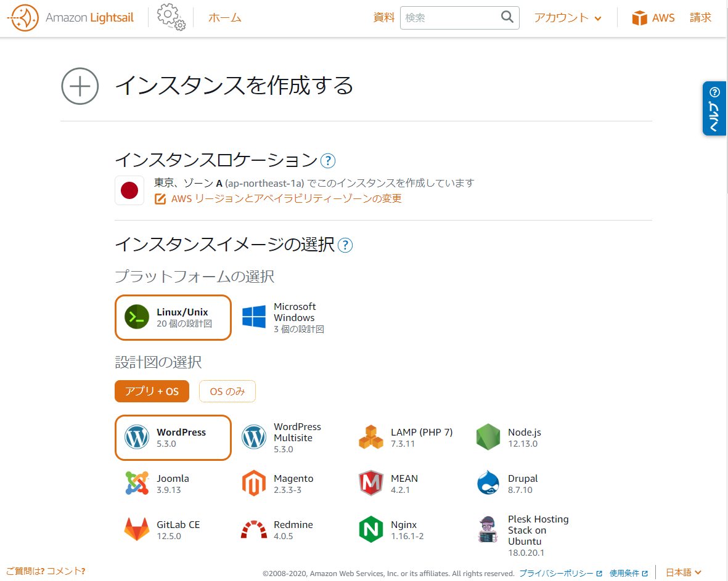Click the edit pencil icon for region change
Viewport: 728px width, 581px height.
coord(160,198)
